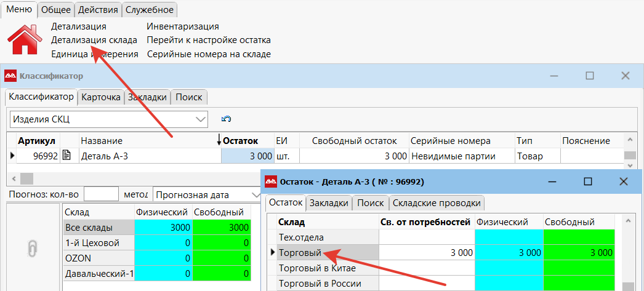The height and width of the screenshot is (291, 644).
Task: Switch to the Складские проводки tab
Action: click(x=437, y=202)
